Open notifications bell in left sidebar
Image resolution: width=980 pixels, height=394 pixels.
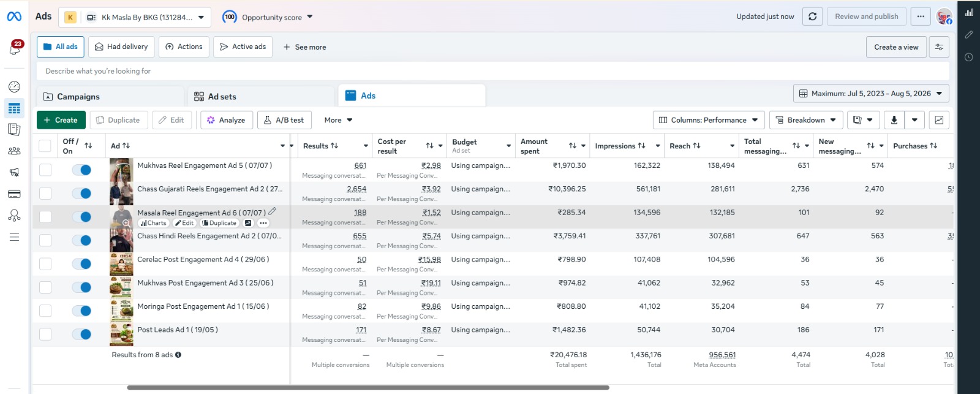coord(15,48)
